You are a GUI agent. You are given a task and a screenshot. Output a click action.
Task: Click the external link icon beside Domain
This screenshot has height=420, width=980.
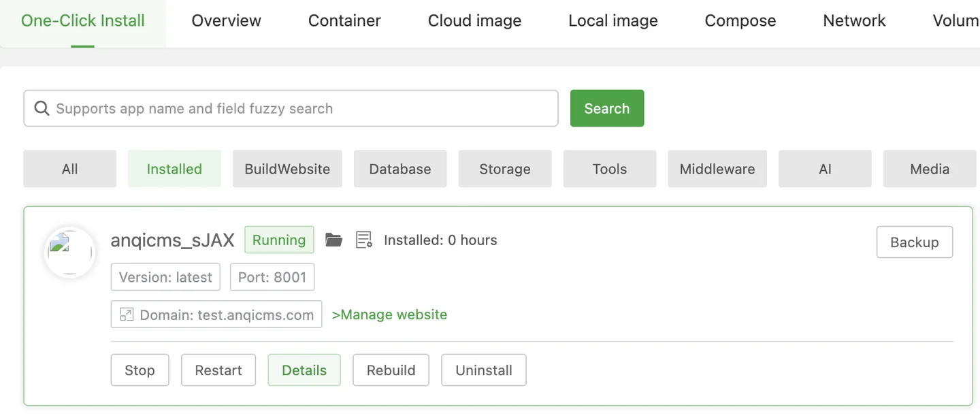tap(127, 314)
